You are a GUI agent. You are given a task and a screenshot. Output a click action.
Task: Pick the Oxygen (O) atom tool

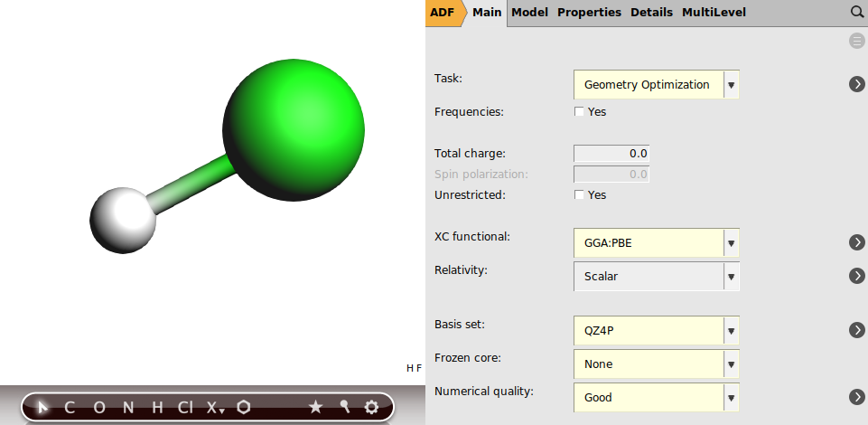pos(99,408)
